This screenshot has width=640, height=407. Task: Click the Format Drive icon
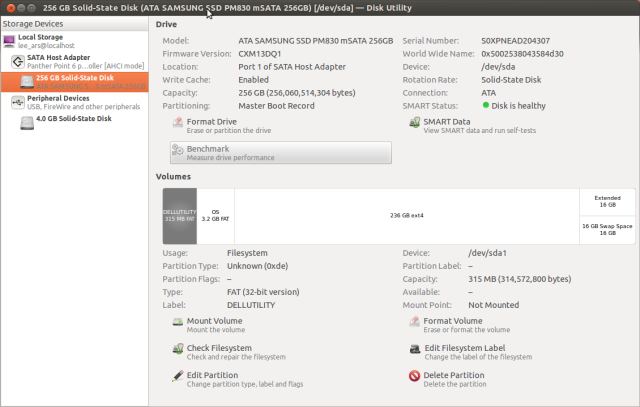pos(178,122)
